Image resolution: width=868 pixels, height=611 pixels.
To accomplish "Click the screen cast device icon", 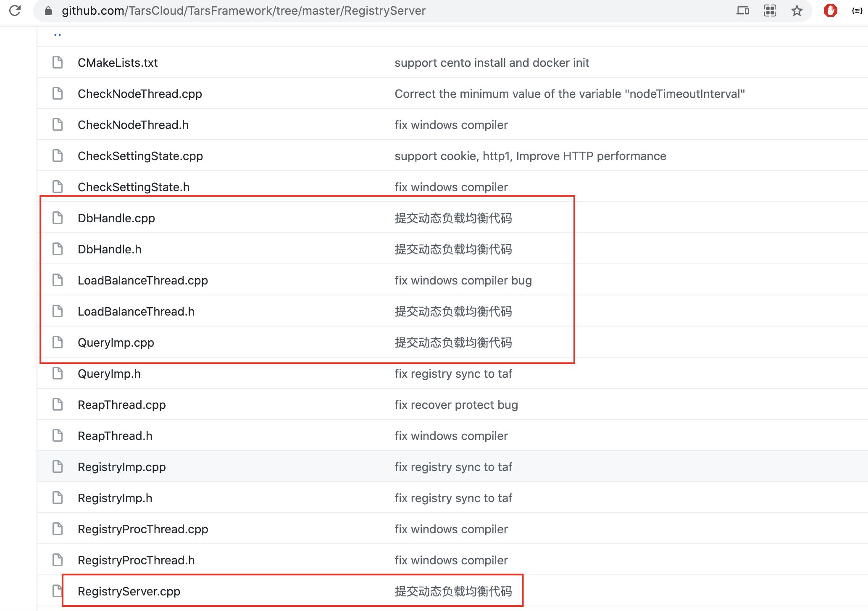I will click(x=742, y=11).
